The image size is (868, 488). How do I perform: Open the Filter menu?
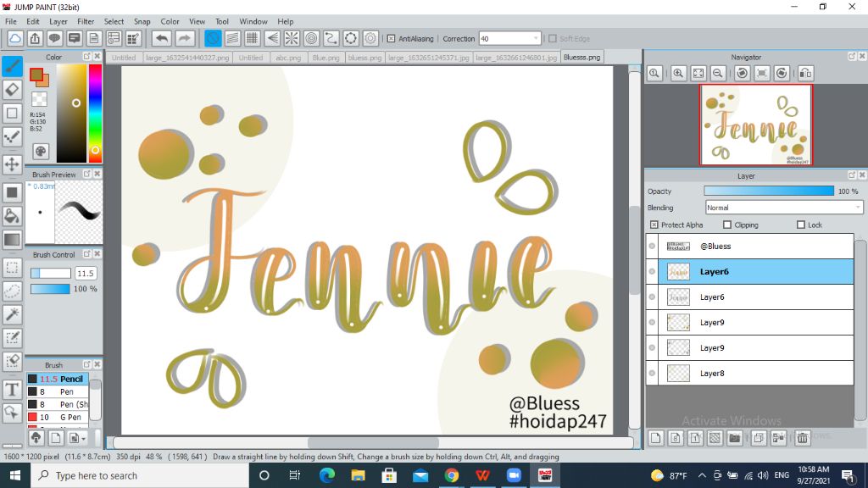86,21
